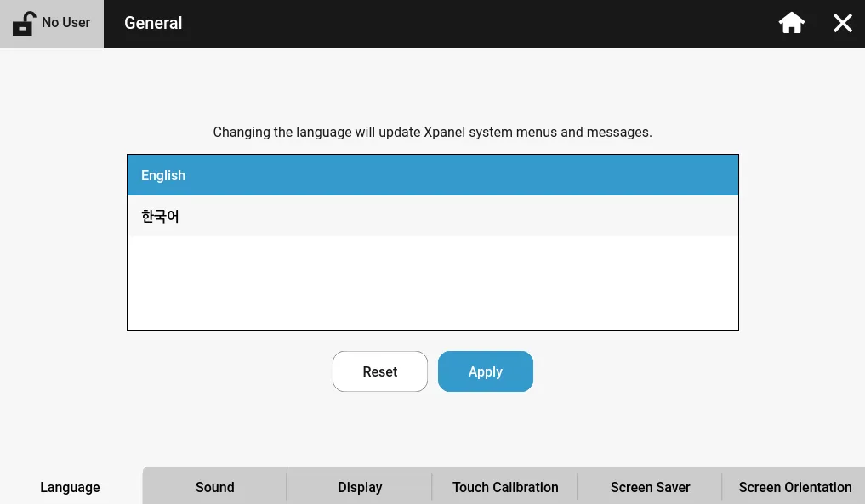Select English in the language list
865x504 pixels.
pyautogui.click(x=432, y=175)
